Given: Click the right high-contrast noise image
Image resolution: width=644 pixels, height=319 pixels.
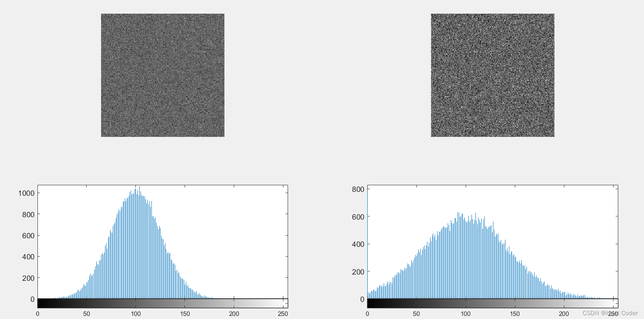Looking at the screenshot, I should click(493, 75).
